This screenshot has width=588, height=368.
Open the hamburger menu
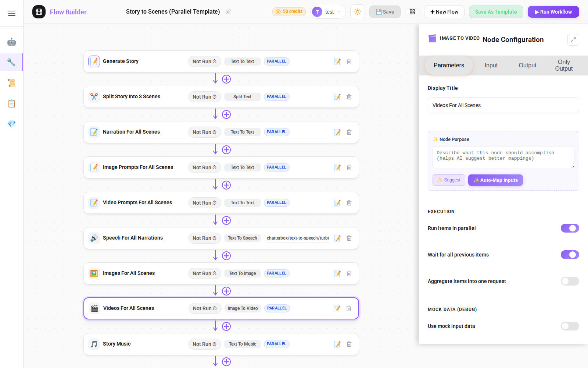pyautogui.click(x=12, y=13)
